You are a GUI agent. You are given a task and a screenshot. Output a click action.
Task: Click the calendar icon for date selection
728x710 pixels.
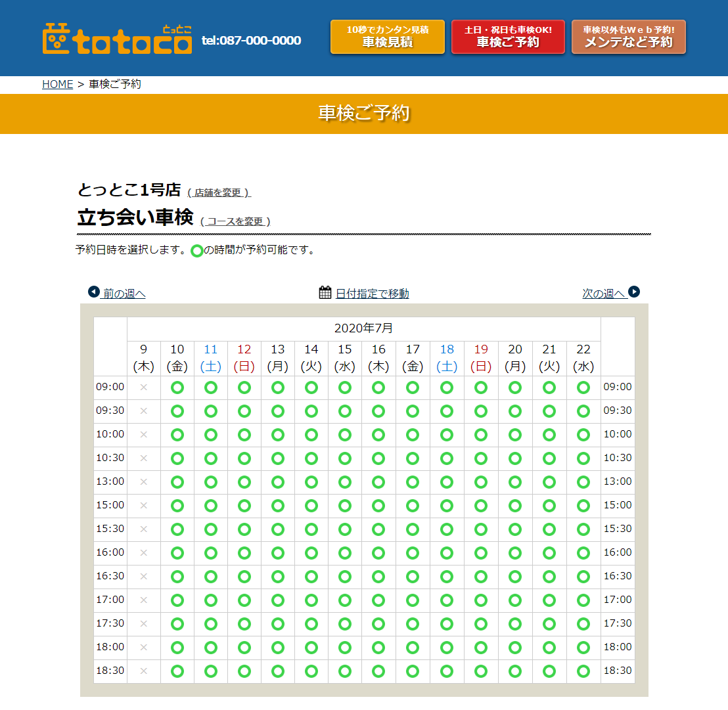(x=325, y=292)
